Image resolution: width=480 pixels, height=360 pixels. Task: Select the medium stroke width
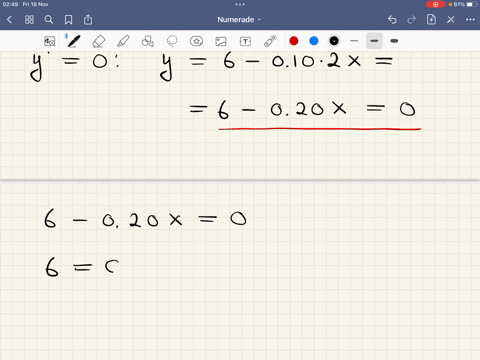374,41
